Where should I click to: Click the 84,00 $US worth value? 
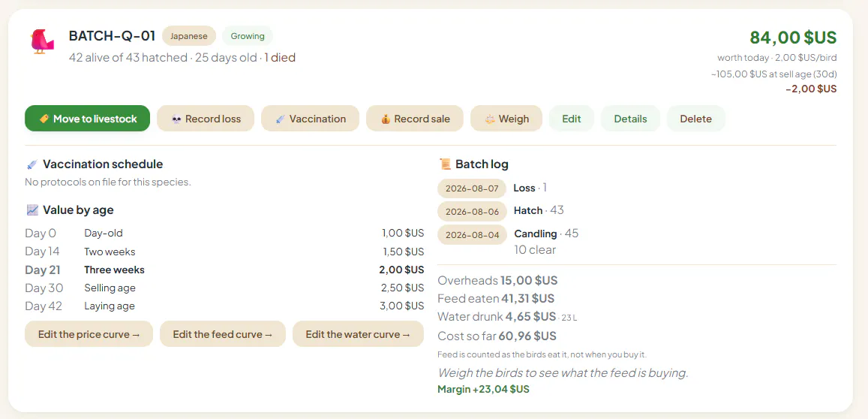(x=793, y=37)
